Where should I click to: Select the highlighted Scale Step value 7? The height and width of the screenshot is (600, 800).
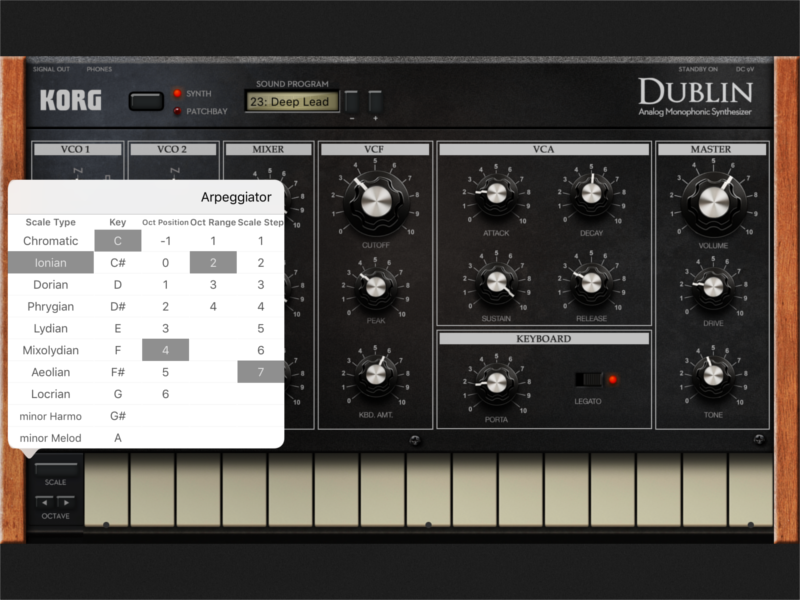[261, 372]
